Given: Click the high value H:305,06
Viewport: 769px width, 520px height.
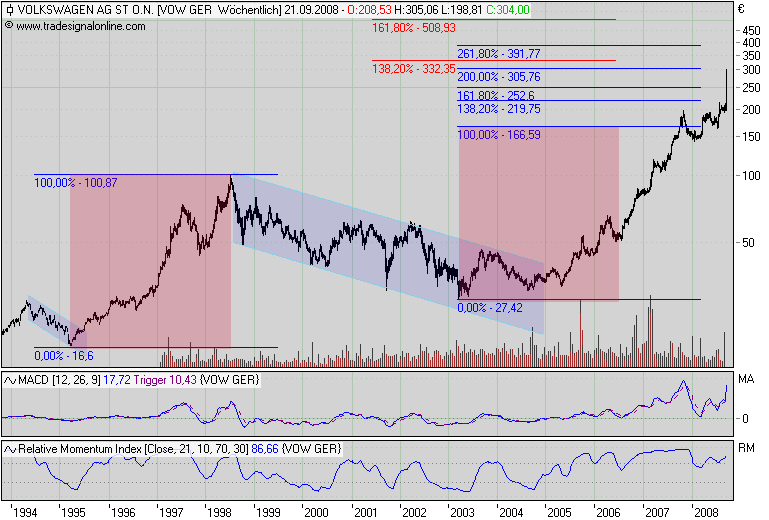Looking at the screenshot, I should (415, 10).
